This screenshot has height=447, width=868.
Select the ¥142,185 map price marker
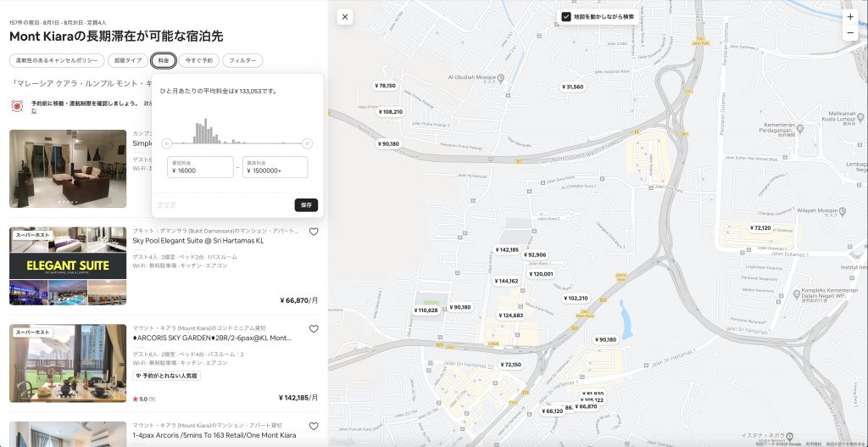coord(507,250)
